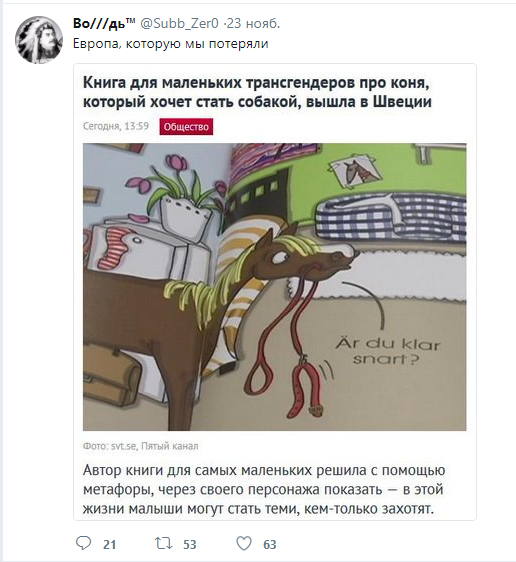The width and height of the screenshot is (516, 562).
Task: Click the retweet arrows icon
Action: pyautogui.click(x=163, y=543)
